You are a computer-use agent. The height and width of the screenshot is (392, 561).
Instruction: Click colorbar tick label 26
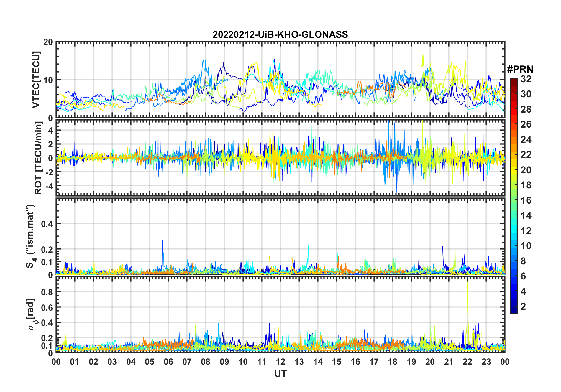(526, 124)
